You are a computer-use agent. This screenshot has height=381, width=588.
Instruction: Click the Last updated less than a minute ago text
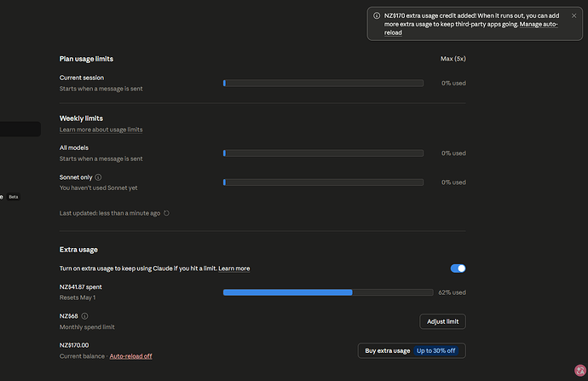coord(110,213)
